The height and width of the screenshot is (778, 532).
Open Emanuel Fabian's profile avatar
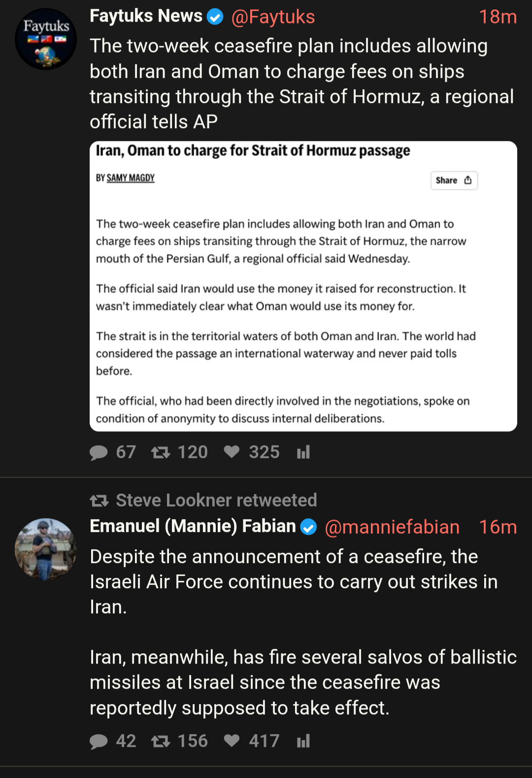click(46, 549)
